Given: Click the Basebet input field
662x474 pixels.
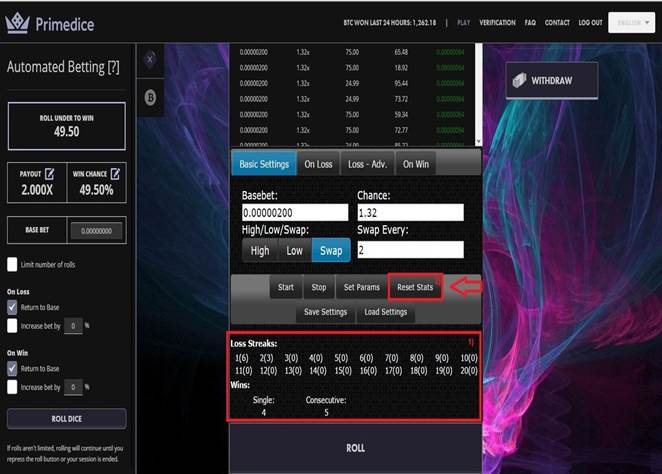Looking at the screenshot, I should (x=295, y=212).
